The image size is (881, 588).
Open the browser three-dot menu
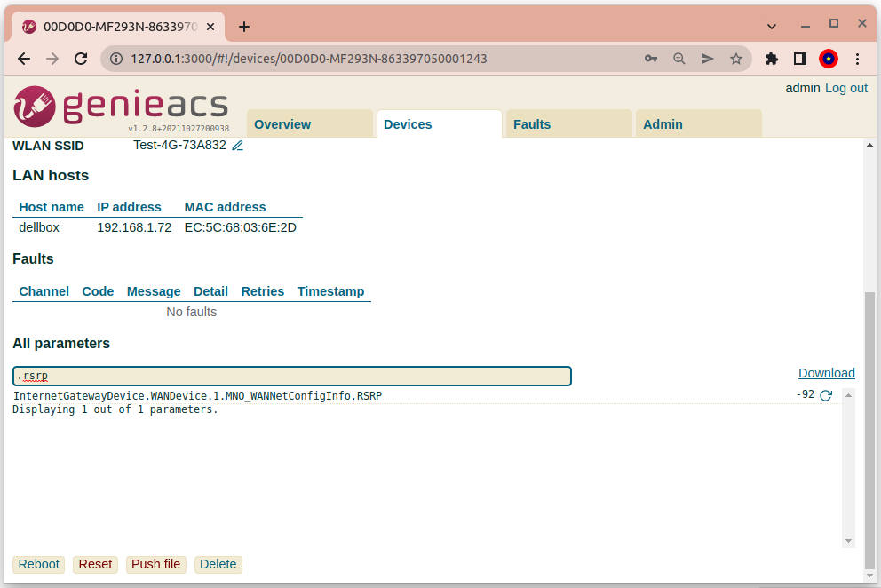click(856, 59)
